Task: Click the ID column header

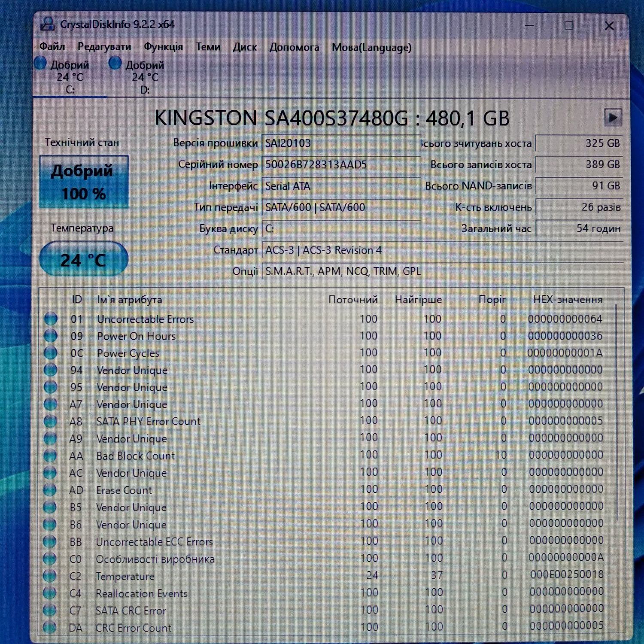Action: pos(77,299)
